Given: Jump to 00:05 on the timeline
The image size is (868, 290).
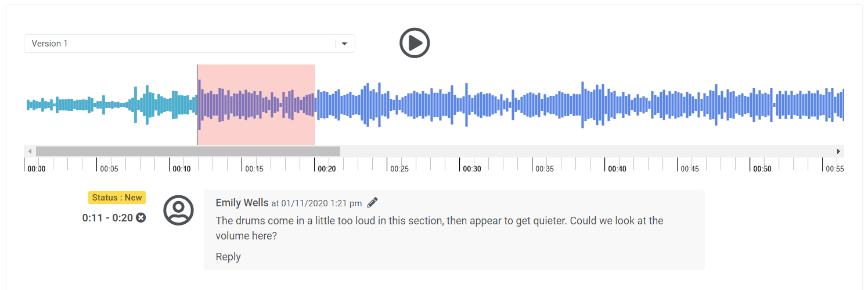Looking at the screenshot, I should 109,169.
